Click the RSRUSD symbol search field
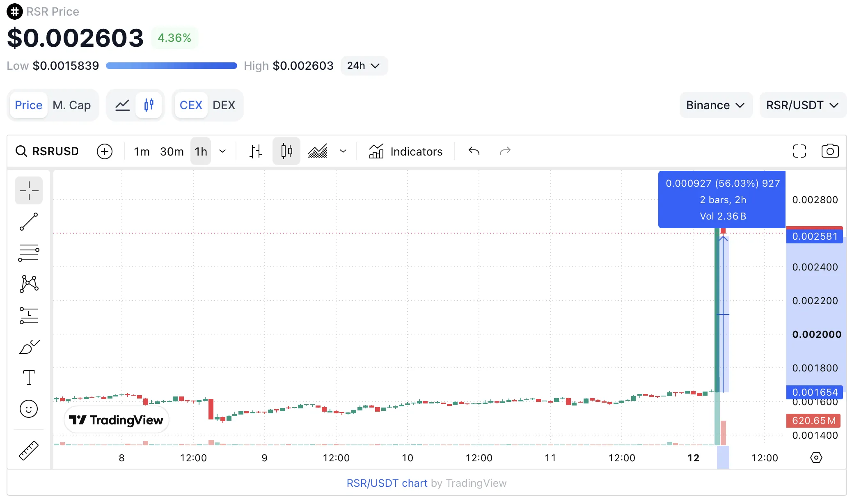The width and height of the screenshot is (852, 504). [x=47, y=151]
